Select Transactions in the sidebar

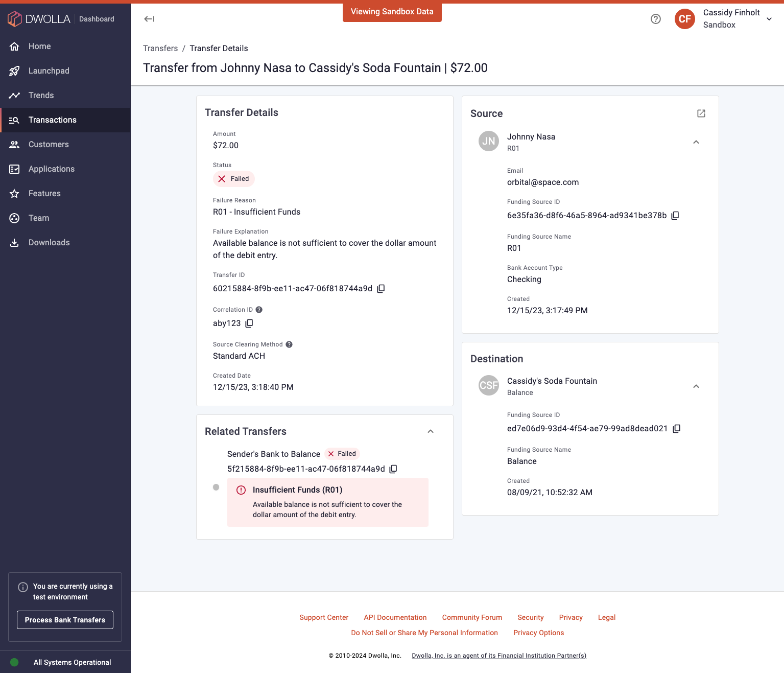[52, 120]
